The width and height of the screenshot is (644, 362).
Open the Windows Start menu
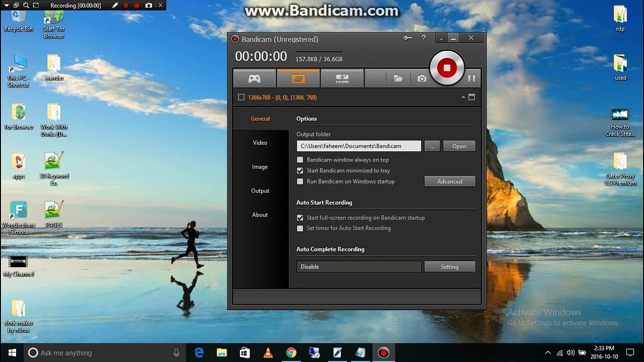[x=12, y=352]
